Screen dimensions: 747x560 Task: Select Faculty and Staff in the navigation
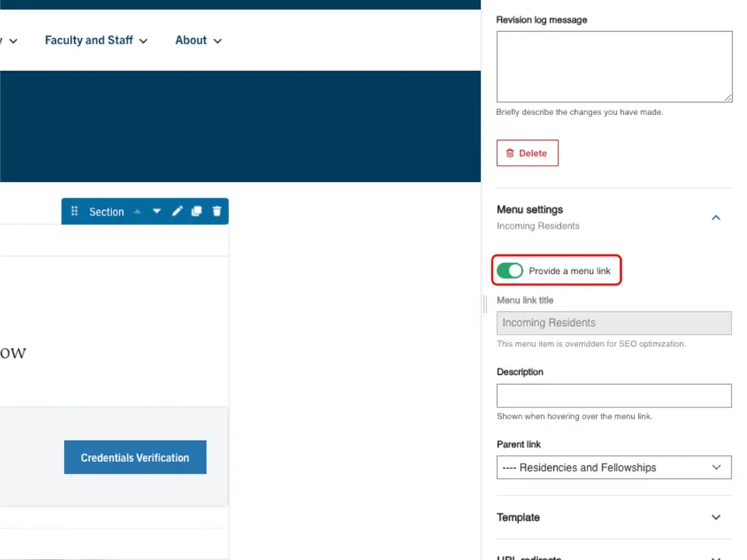89,40
